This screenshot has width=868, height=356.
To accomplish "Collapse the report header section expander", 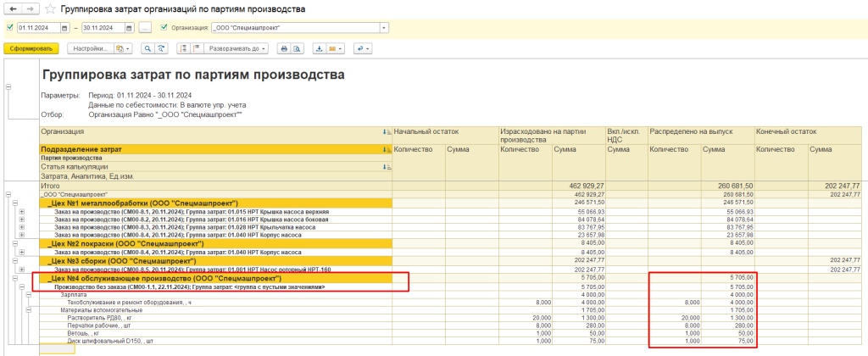I will pyautogui.click(x=8, y=87).
